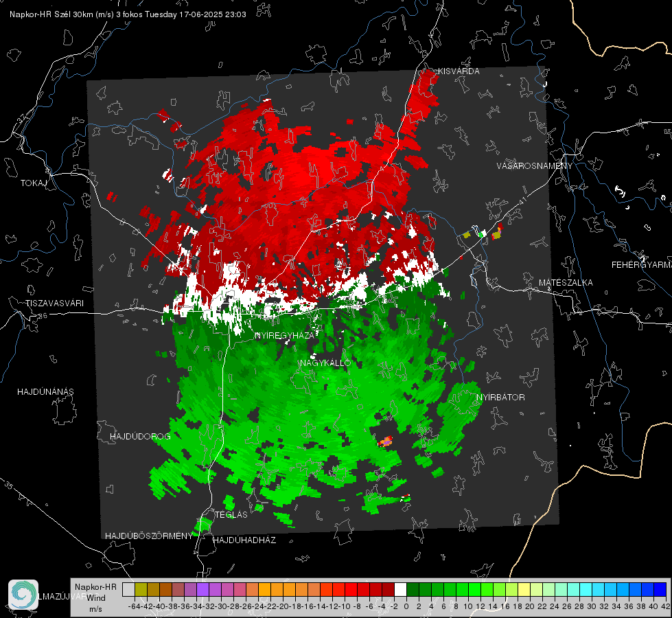Select the dark green swatch between 0 and 2
The height and width of the screenshot is (618, 672).
pos(413,589)
